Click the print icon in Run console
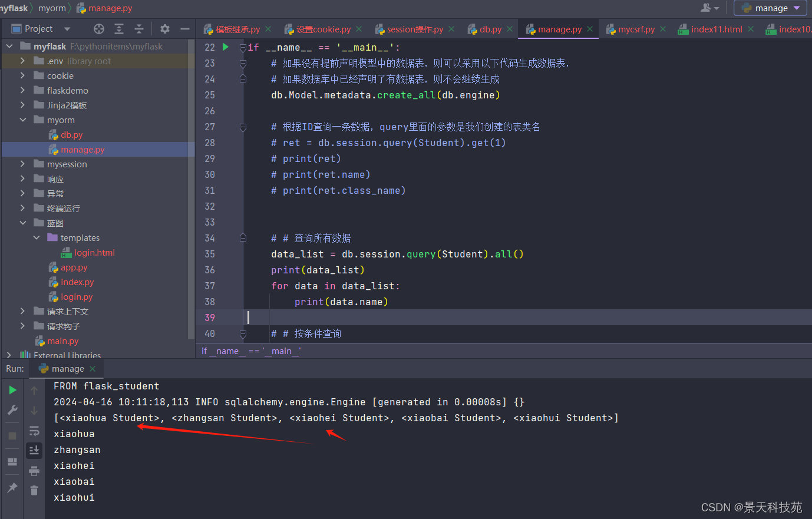Image resolution: width=812 pixels, height=519 pixels. (34, 471)
